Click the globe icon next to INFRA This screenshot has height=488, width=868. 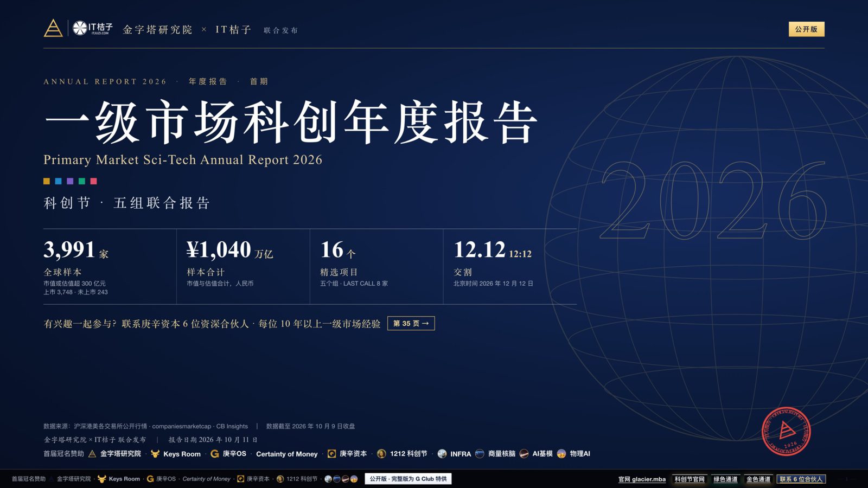(x=442, y=454)
